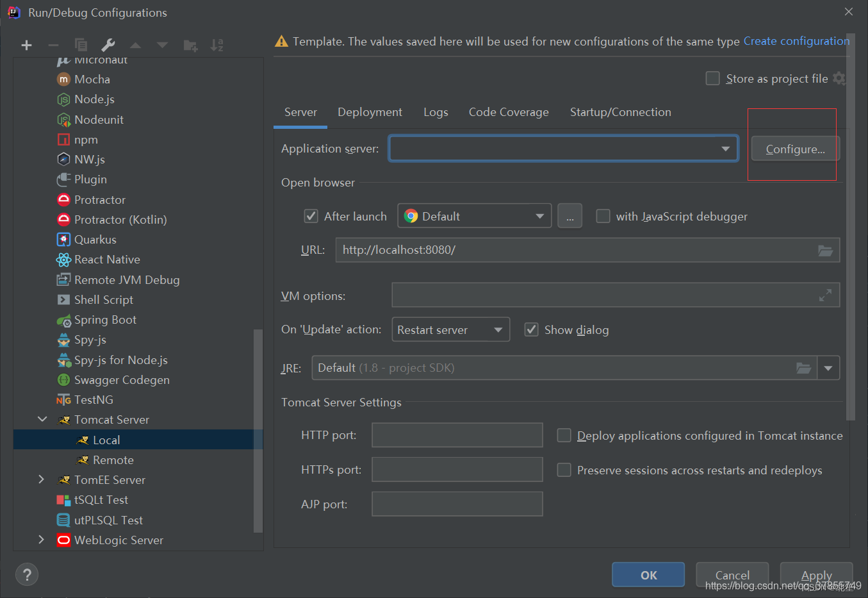Click the Nodeunit icon
Viewport: 868px width, 598px height.
click(63, 120)
